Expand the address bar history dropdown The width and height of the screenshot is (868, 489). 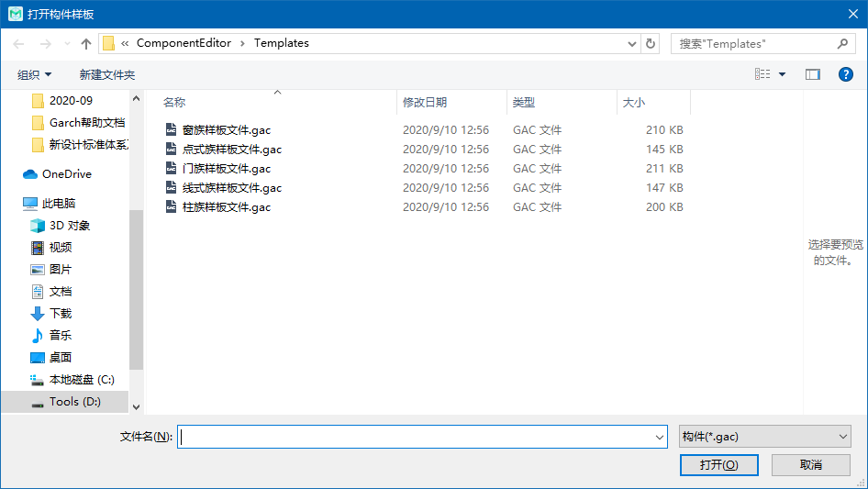tap(631, 44)
